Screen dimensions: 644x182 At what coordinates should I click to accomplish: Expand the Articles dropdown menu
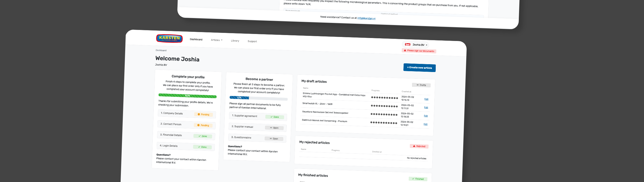pyautogui.click(x=217, y=40)
